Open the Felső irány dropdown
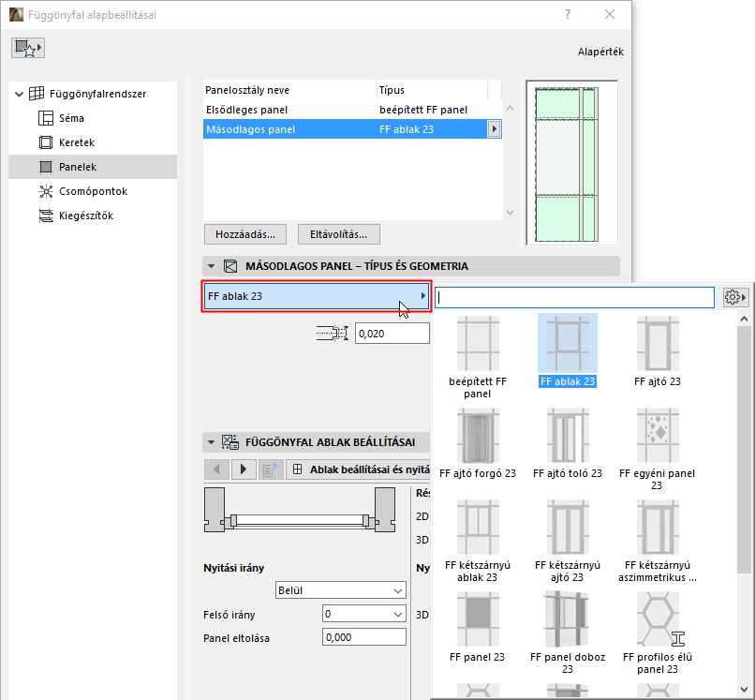Image resolution: width=755 pixels, height=700 pixels. [364, 614]
